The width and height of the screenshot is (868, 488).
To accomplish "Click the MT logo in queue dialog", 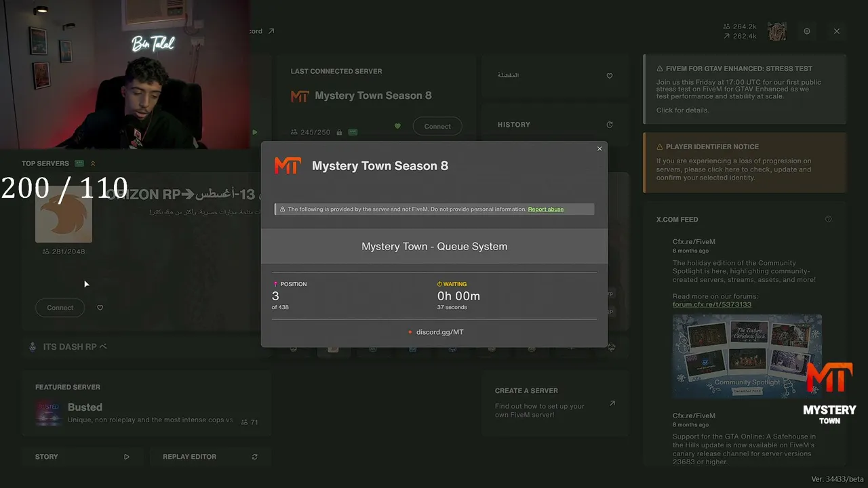I will (x=288, y=165).
